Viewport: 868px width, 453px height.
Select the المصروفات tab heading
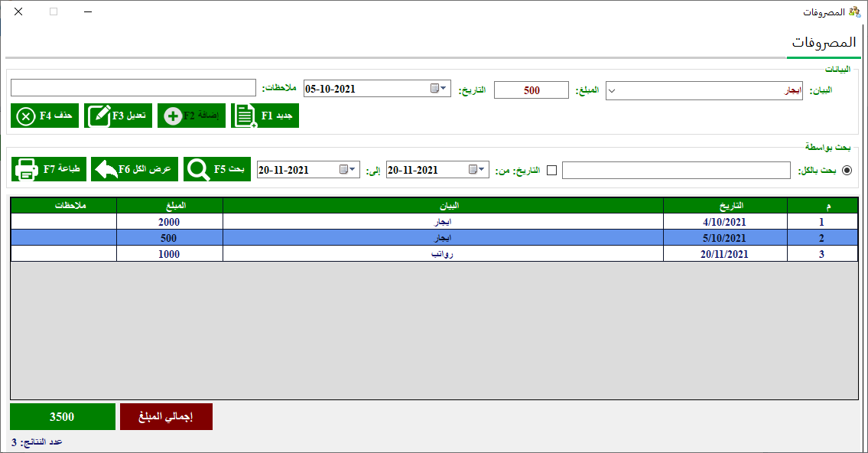[822, 42]
